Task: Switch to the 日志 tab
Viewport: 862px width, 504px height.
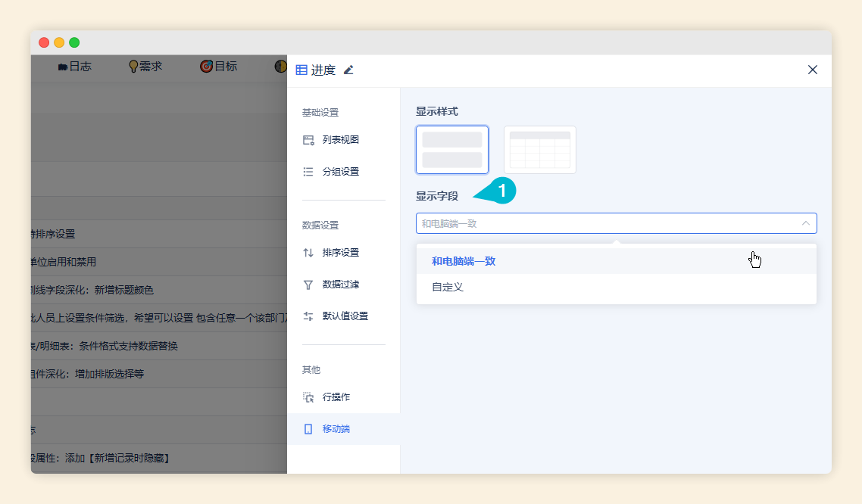Action: pyautogui.click(x=74, y=67)
